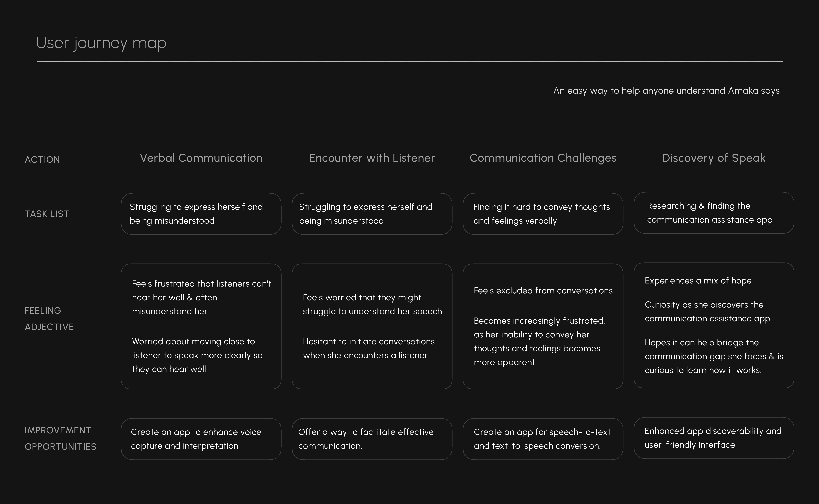Screen dimensions: 819x504
Task: Open the 'Finding it hard to convey thoughts' card
Action: click(543, 214)
